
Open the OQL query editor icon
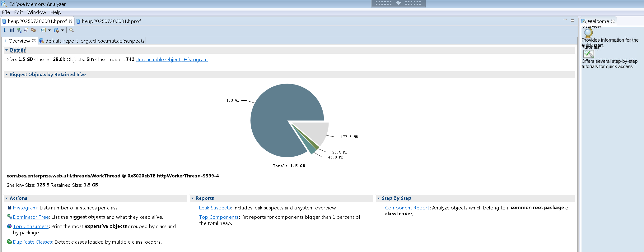[x=26, y=30]
